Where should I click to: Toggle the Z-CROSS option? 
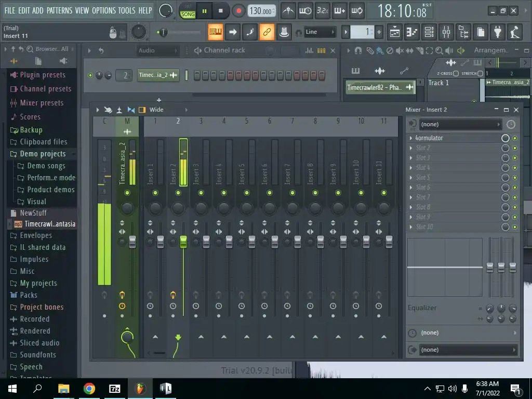pos(456,73)
